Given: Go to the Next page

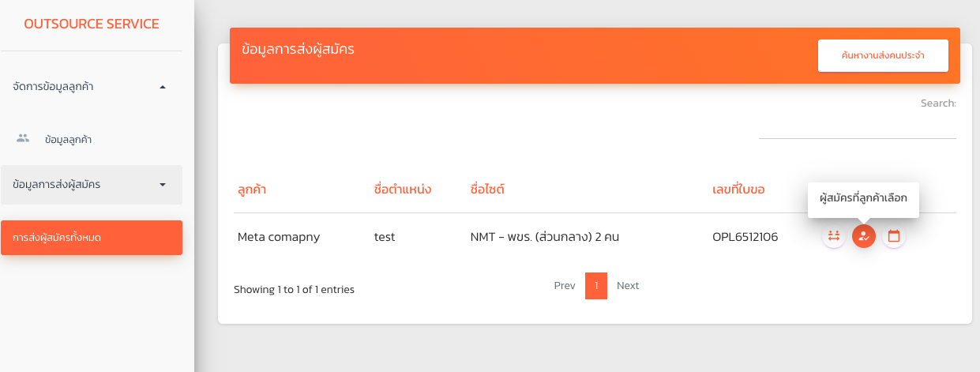Looking at the screenshot, I should (628, 286).
